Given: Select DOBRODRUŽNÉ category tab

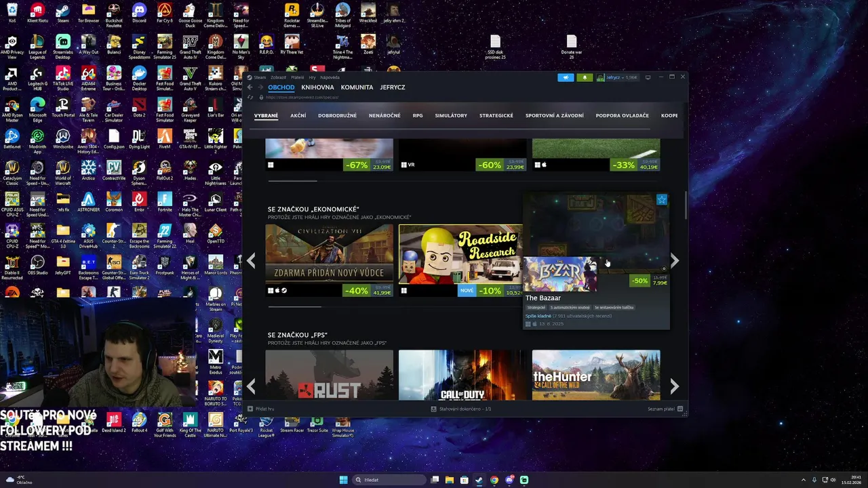Looking at the screenshot, I should pos(337,116).
